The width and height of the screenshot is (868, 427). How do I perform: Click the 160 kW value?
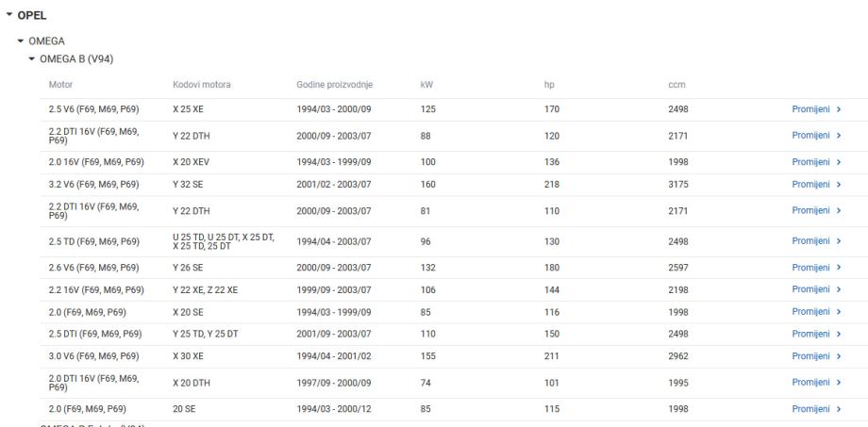428,184
